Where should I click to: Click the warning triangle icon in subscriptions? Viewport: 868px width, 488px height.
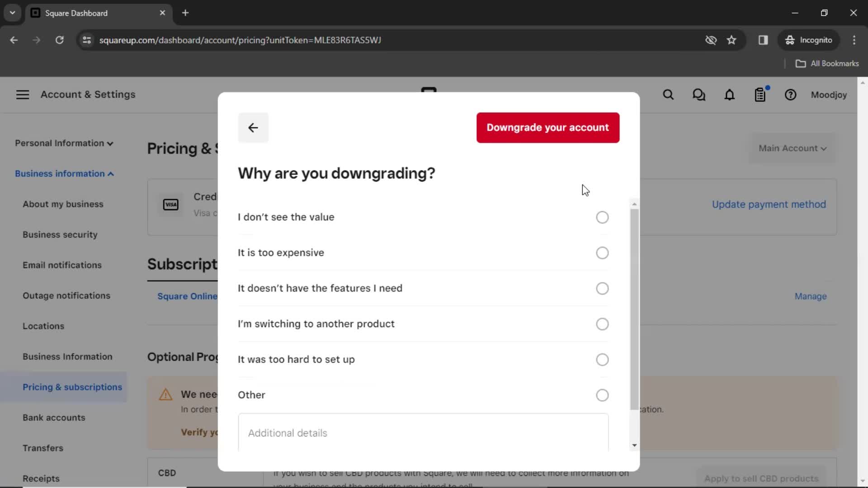[x=166, y=394]
